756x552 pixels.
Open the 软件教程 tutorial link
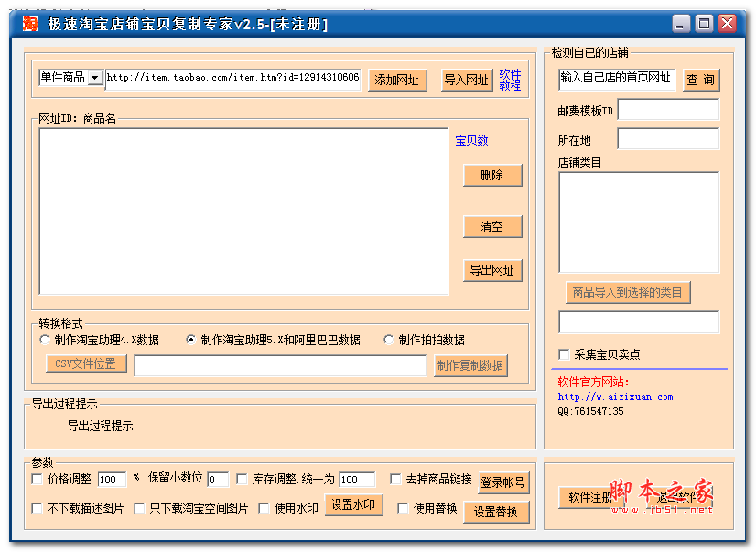pyautogui.click(x=510, y=80)
